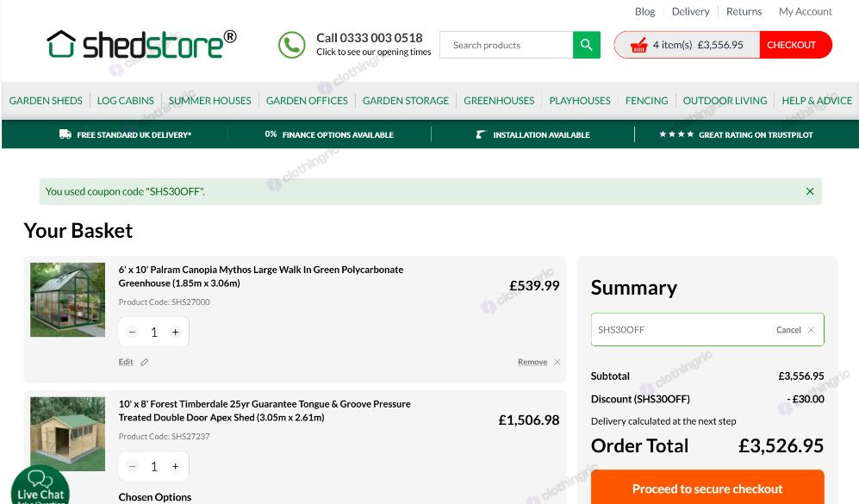The image size is (859, 504).
Task: Cancel the SHS30OFF coupon
Action: [788, 330]
